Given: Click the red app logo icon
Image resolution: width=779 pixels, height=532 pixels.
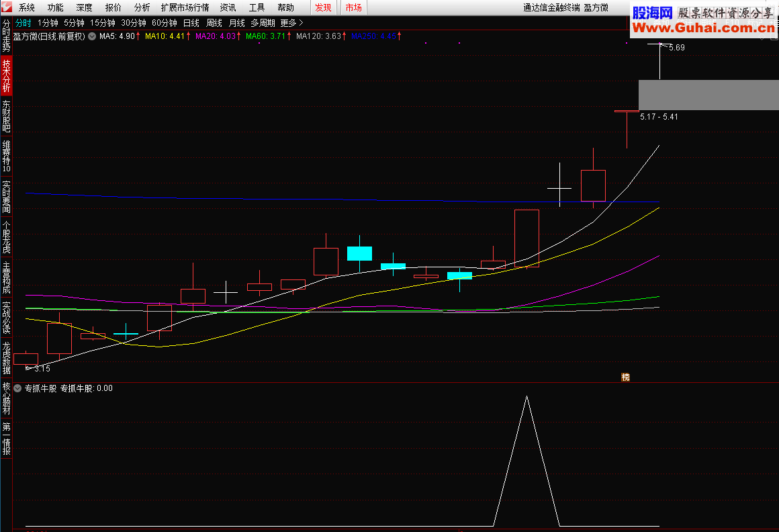Looking at the screenshot, I should 7,7.
